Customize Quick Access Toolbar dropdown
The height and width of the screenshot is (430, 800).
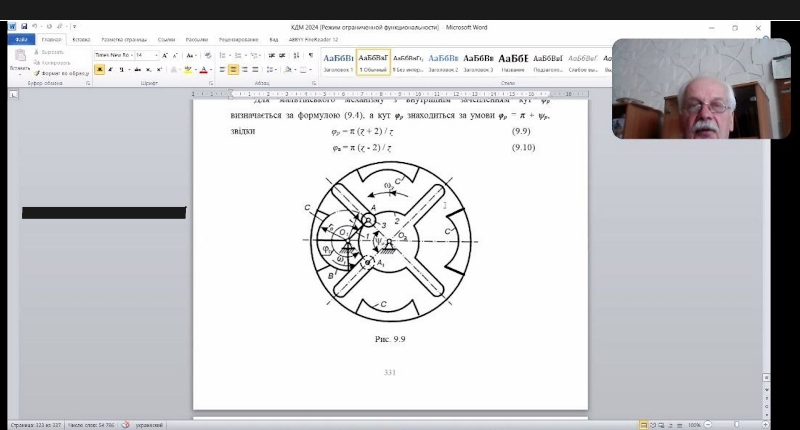tap(74, 27)
